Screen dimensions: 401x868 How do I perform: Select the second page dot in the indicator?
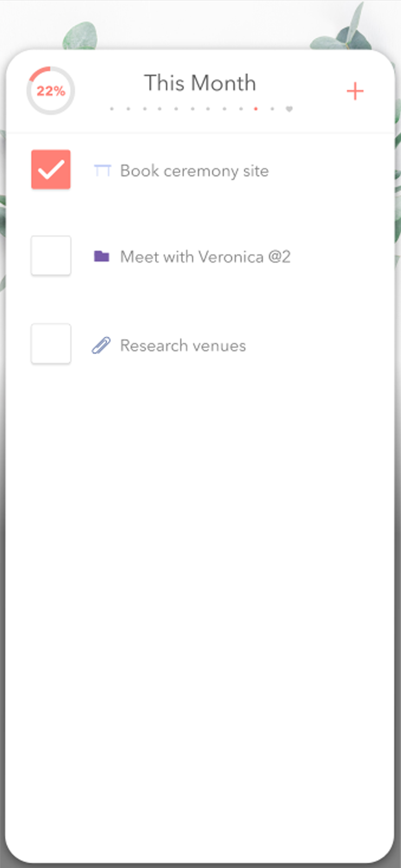coord(128,109)
